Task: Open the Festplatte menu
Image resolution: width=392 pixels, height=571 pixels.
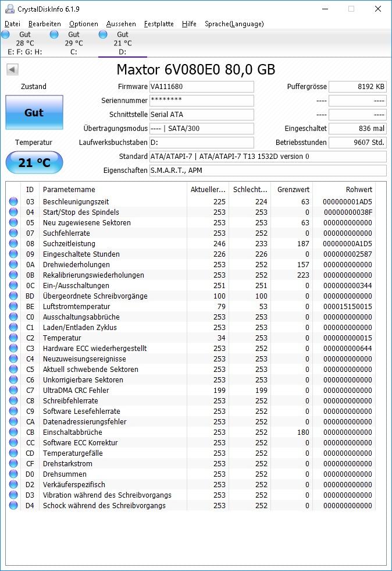Action: pos(159,24)
